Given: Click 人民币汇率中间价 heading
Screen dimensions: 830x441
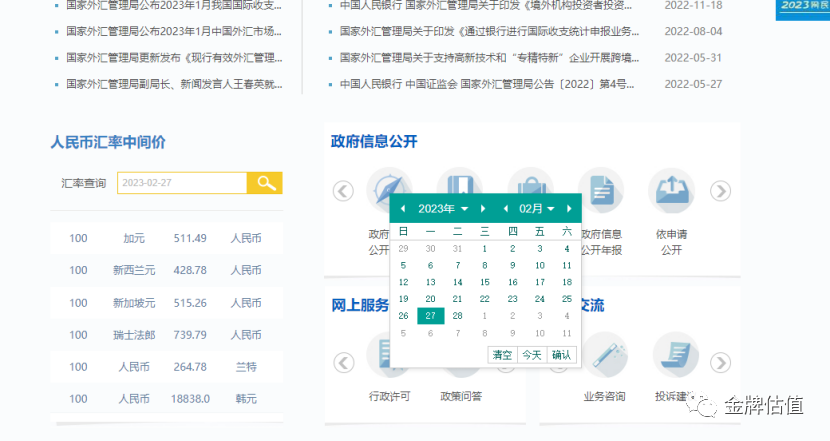Looking at the screenshot, I should coord(108,142).
